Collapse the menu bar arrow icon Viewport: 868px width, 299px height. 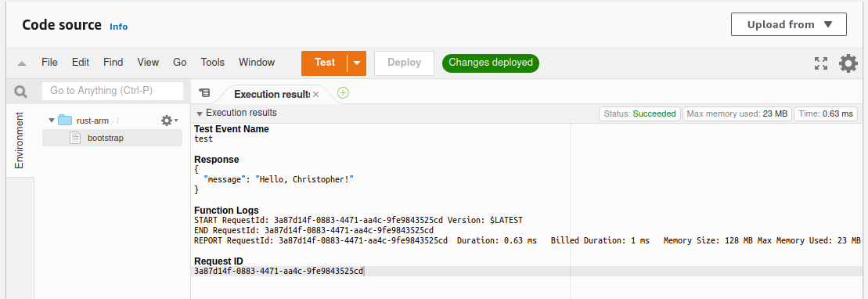tap(22, 63)
